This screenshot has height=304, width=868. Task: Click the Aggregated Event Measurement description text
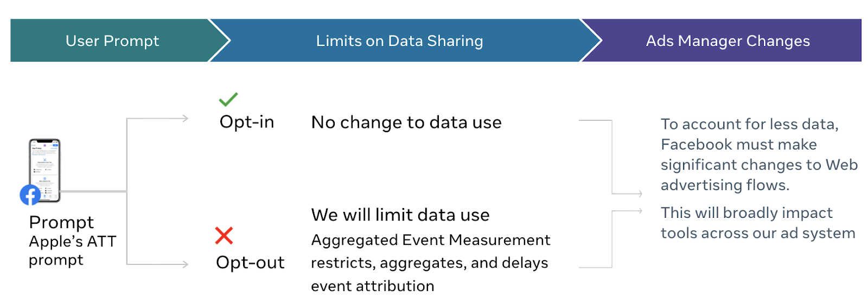[431, 263]
